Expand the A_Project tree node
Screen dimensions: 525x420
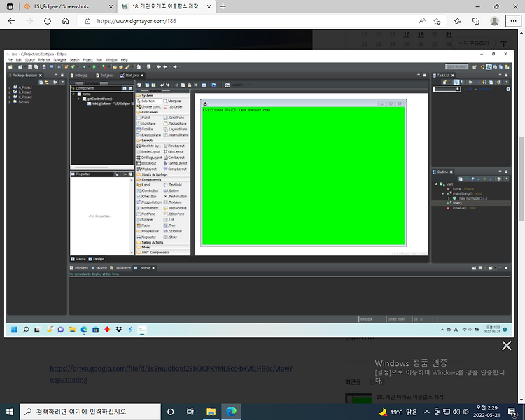9,87
